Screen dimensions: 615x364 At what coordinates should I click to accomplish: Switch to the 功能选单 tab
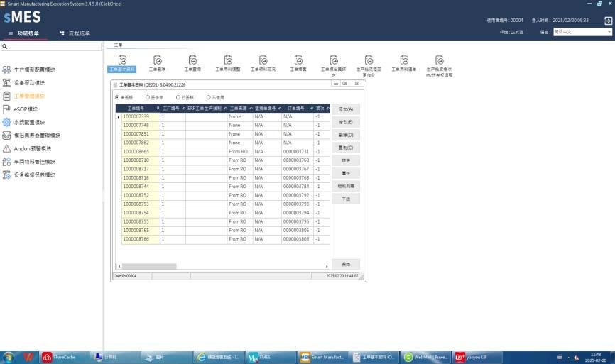point(26,33)
